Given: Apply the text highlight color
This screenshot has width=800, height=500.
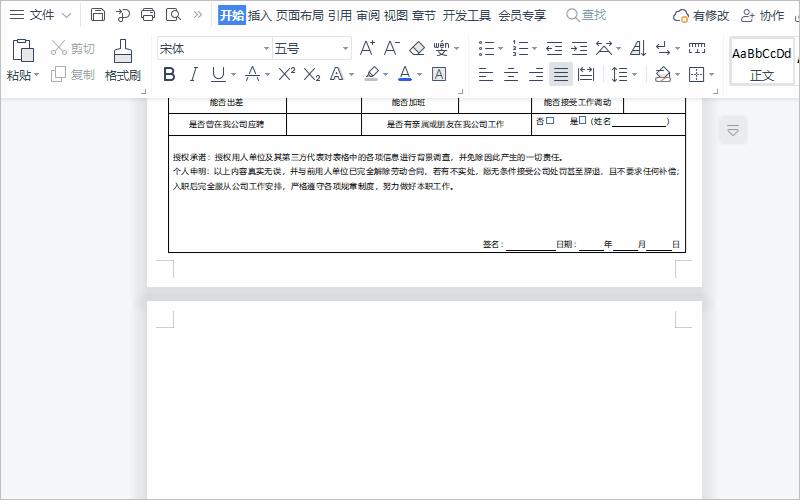Looking at the screenshot, I should 372,74.
